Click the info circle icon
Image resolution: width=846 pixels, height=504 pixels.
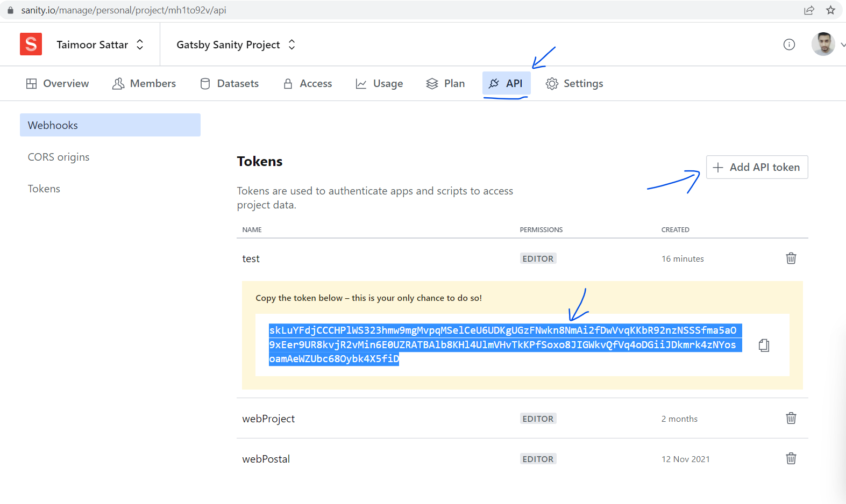coord(789,45)
